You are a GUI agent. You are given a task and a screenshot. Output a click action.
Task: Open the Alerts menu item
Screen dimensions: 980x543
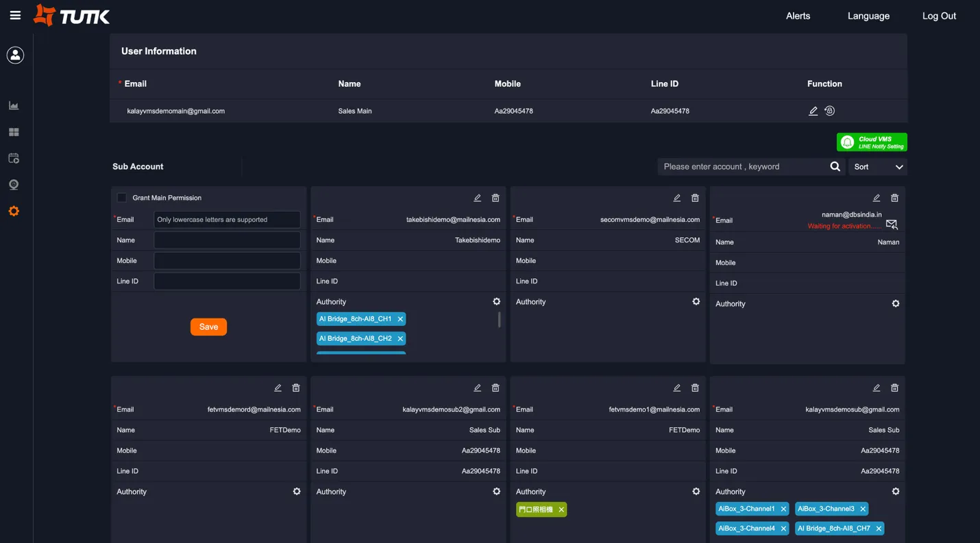coord(798,15)
